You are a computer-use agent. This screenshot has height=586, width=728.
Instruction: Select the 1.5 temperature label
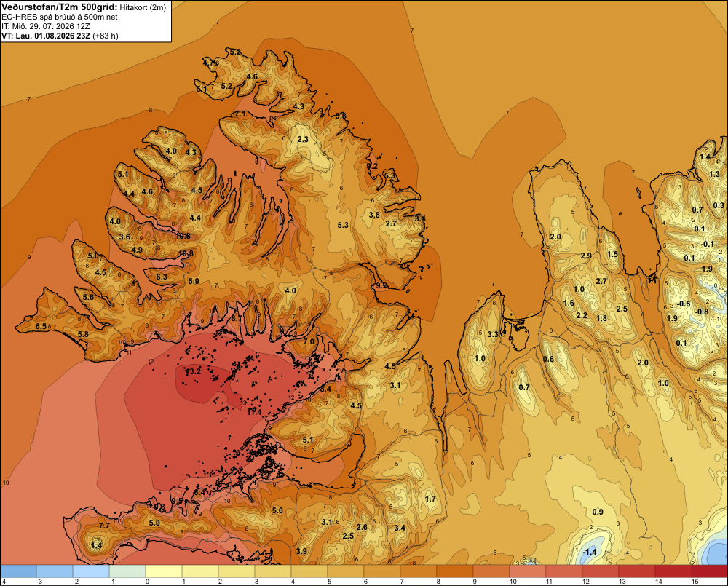tap(612, 254)
